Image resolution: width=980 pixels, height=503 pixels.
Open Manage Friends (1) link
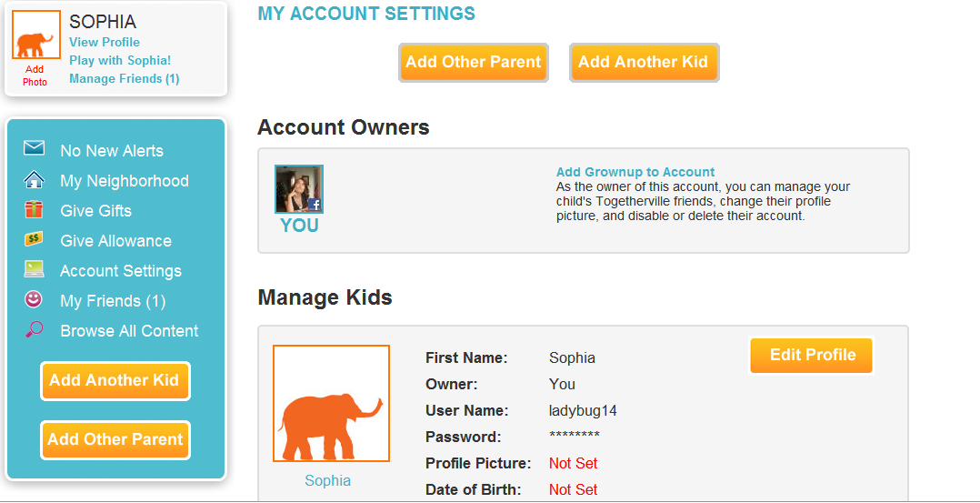click(125, 78)
